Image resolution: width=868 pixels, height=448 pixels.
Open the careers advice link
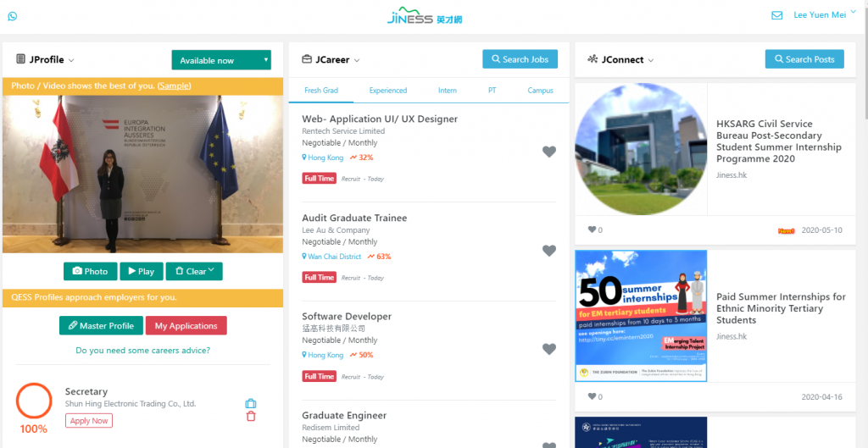coord(142,350)
